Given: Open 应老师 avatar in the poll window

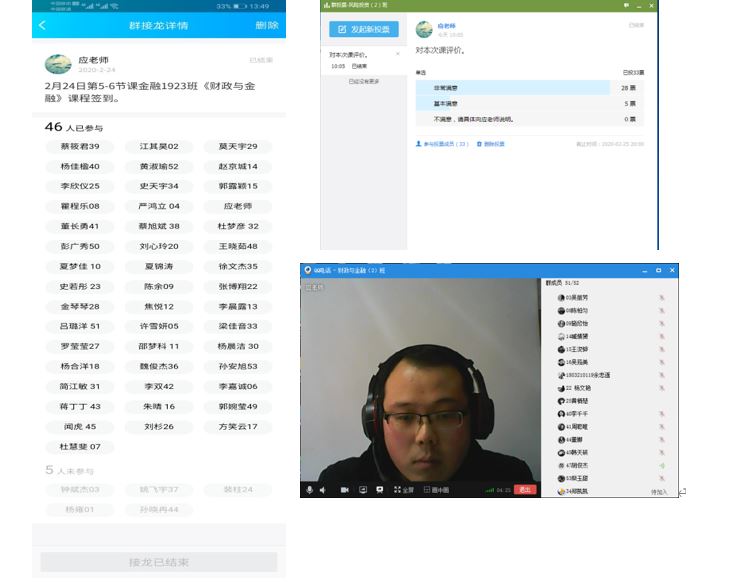Looking at the screenshot, I should pyautogui.click(x=424, y=30).
